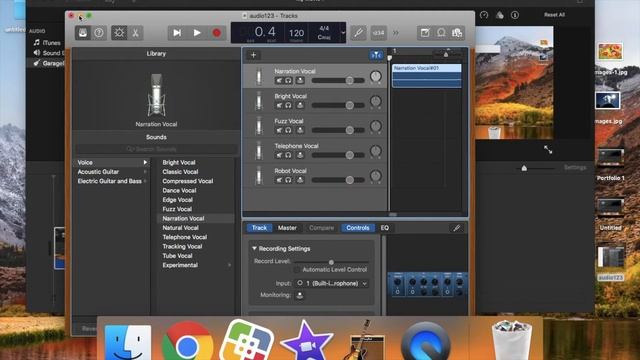640x360 pixels.
Task: Enable input monitoring on Narration Vocal track
Action: pos(300,80)
